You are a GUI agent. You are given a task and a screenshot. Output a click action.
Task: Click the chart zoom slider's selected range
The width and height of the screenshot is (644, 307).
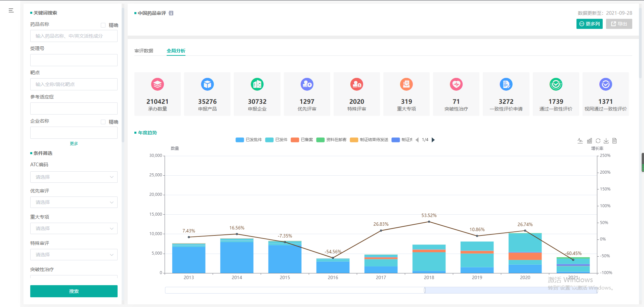511,290
